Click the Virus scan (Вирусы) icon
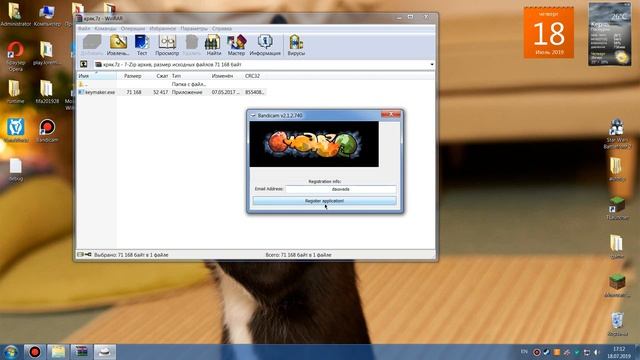The width and height of the screenshot is (640, 360). (296, 45)
